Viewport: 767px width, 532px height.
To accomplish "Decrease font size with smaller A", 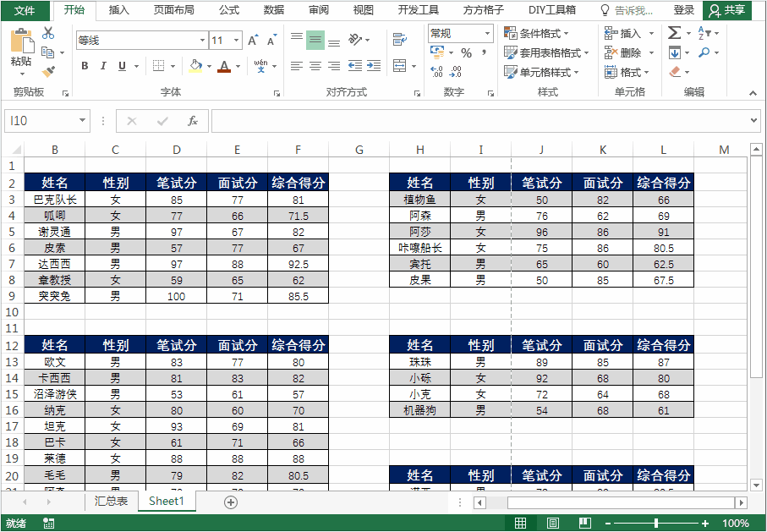I will coord(272,40).
